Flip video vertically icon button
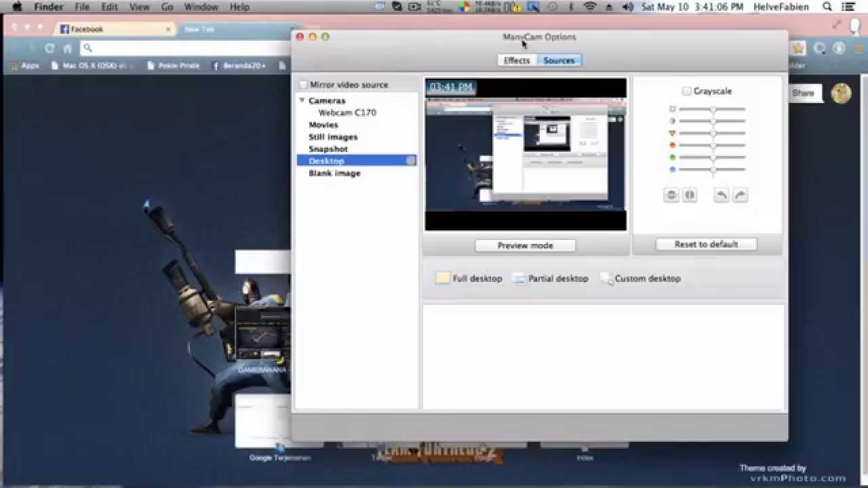Screen dimensions: 868x488 (671, 195)
